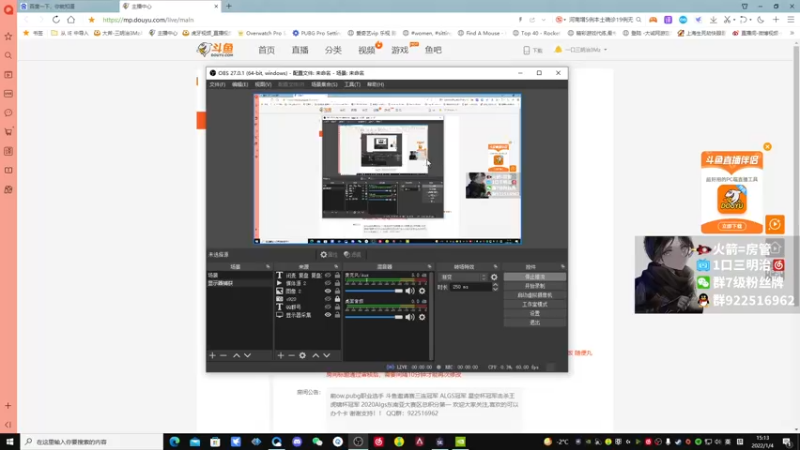Pop out the Scenes dock panel

click(x=268, y=266)
